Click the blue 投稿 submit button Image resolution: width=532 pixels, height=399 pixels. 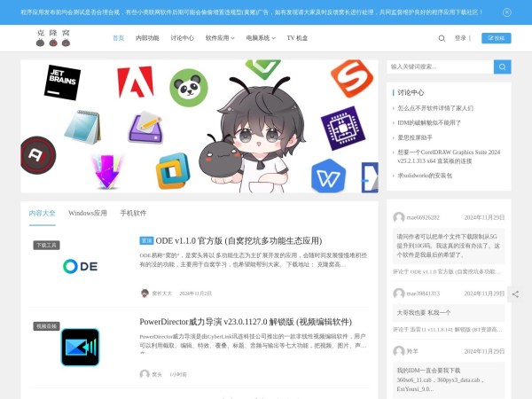[496, 38]
